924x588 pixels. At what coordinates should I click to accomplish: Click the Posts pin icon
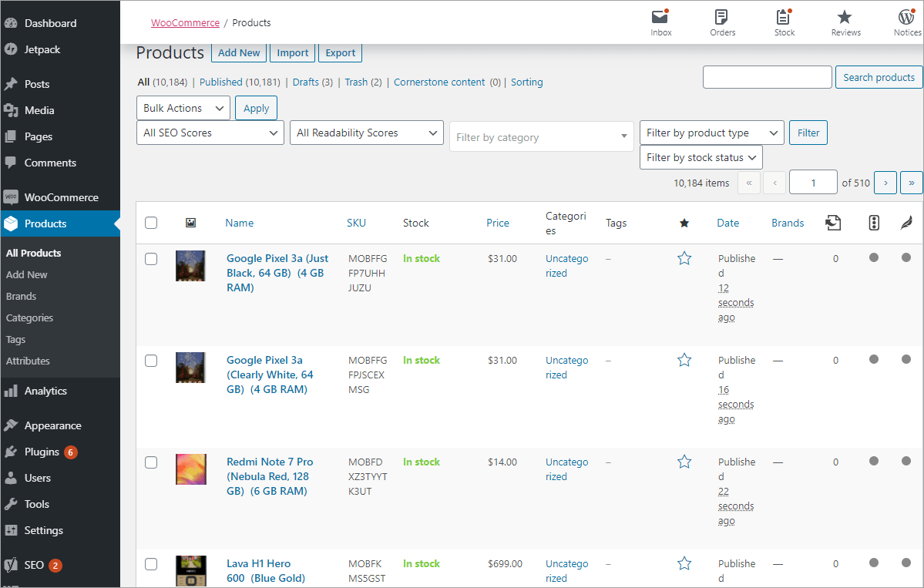point(11,84)
